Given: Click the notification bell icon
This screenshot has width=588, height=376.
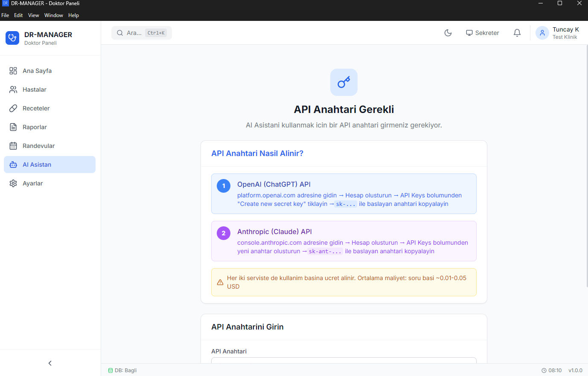Looking at the screenshot, I should [517, 33].
